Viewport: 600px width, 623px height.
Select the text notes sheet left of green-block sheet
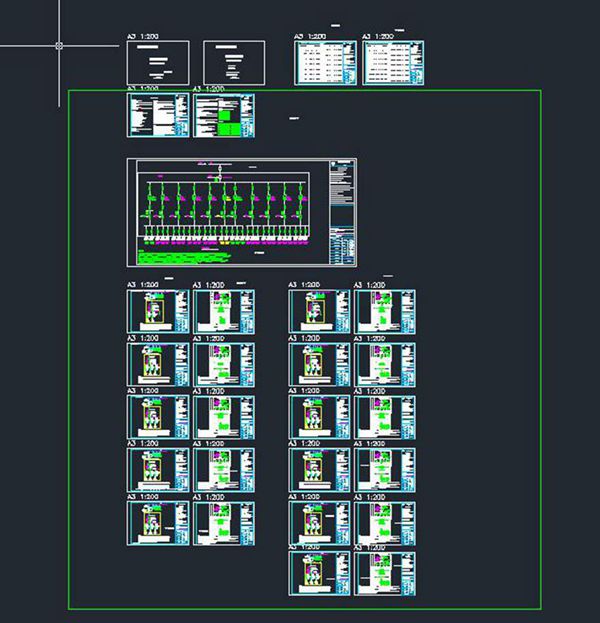[x=157, y=116]
